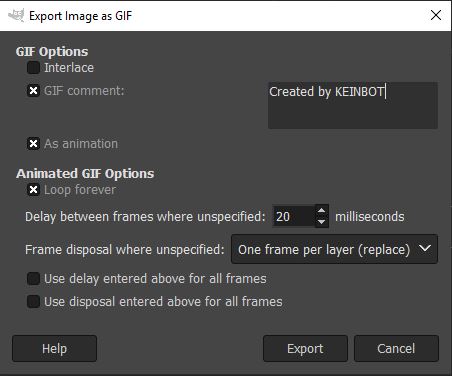The height and width of the screenshot is (376, 452).
Task: Enable the Interlace checkbox
Action: [33, 68]
